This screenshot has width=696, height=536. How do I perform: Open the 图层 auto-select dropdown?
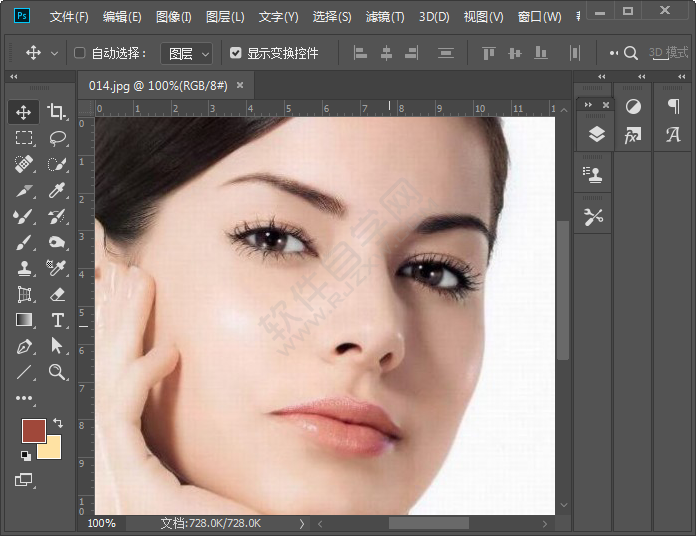click(187, 53)
